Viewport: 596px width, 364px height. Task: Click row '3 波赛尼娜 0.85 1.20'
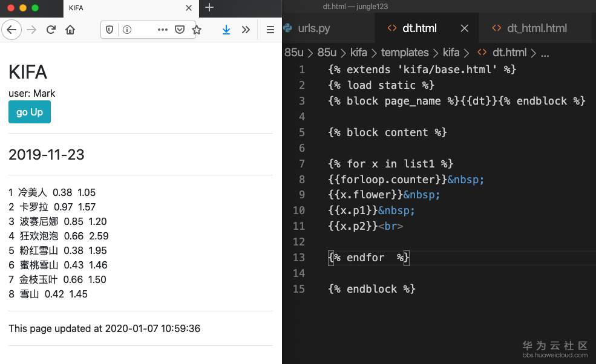57,221
